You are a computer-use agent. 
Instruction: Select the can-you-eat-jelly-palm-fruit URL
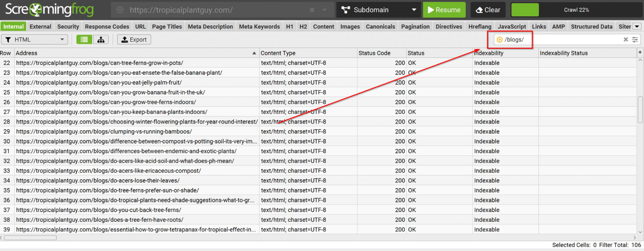[99, 83]
